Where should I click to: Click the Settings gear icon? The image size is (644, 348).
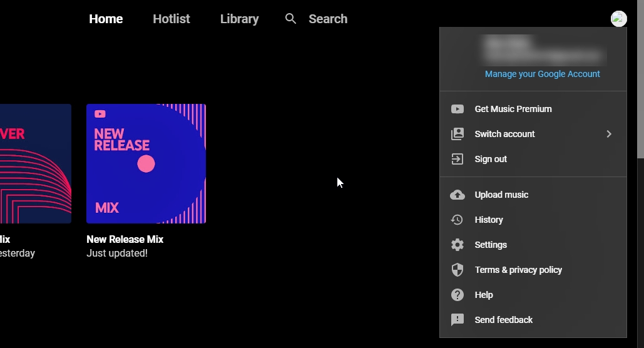[457, 245]
